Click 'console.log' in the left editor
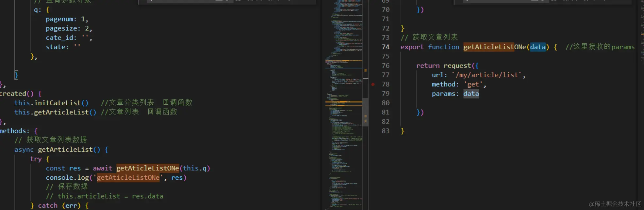This screenshot has height=210, width=644. coord(67,178)
